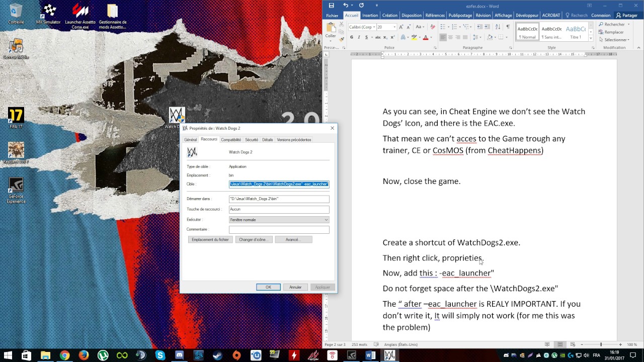
Task: Click the Commentaire input field
Action: tap(279, 230)
